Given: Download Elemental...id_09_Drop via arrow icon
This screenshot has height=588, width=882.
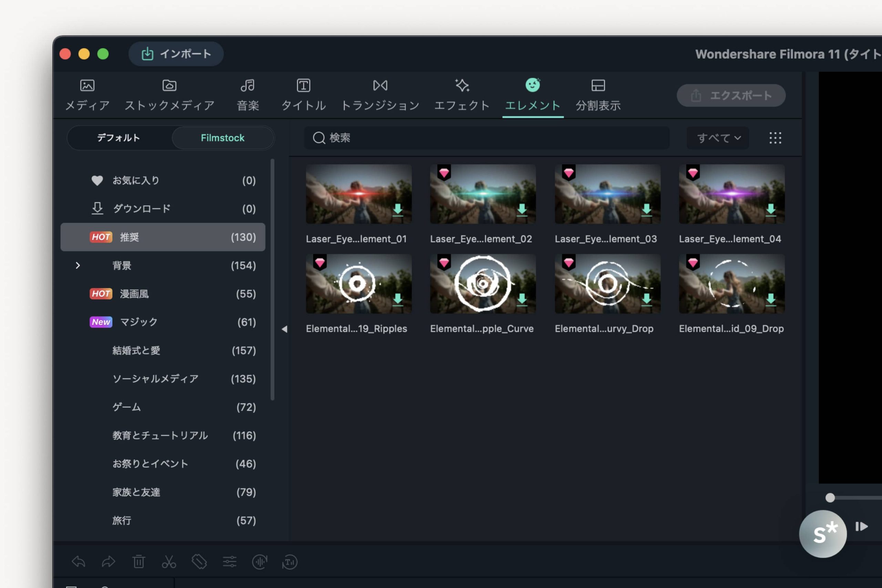Looking at the screenshot, I should 770,300.
